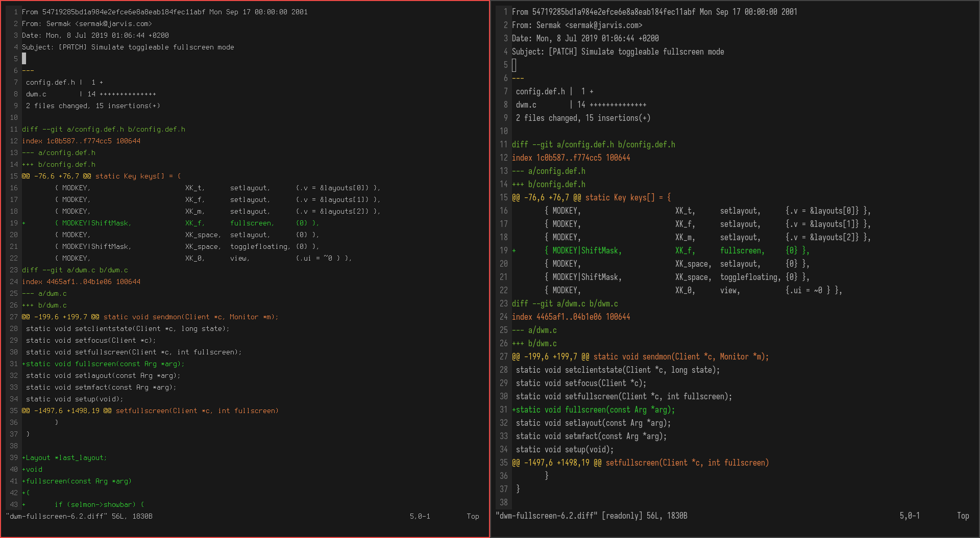Click "dwm-fullscreen-6.2.diff" filename in left status line
Viewport: 980px width, 538px height.
[57, 516]
